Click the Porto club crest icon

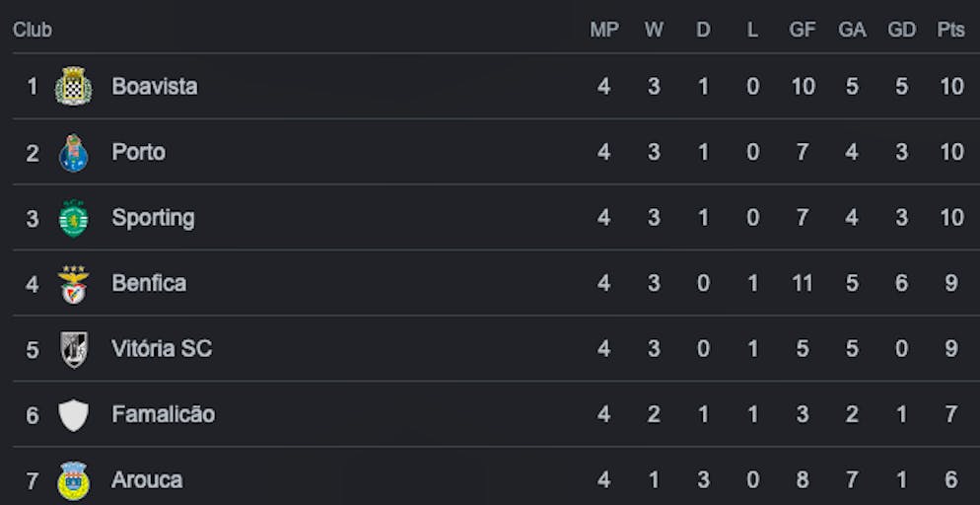point(74,153)
